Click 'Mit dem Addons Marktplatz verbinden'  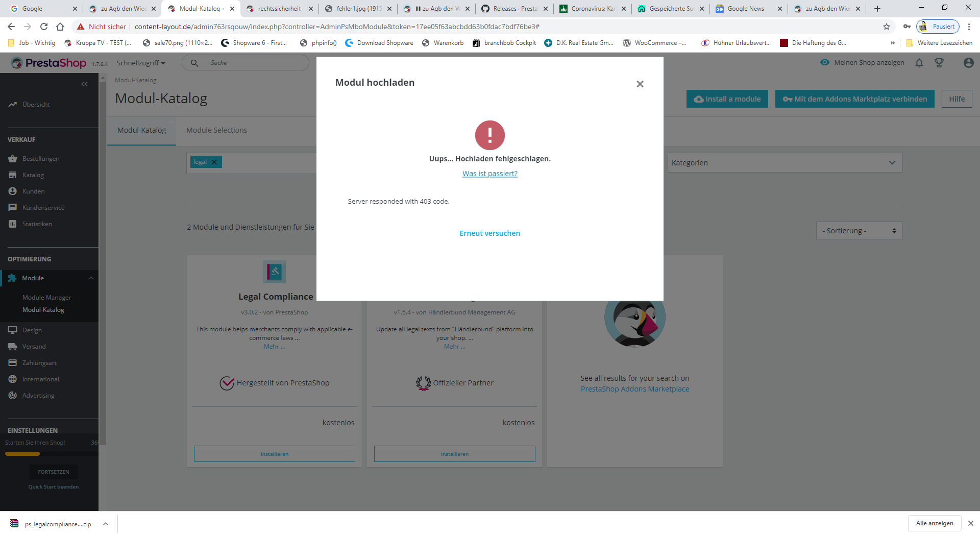tap(855, 99)
